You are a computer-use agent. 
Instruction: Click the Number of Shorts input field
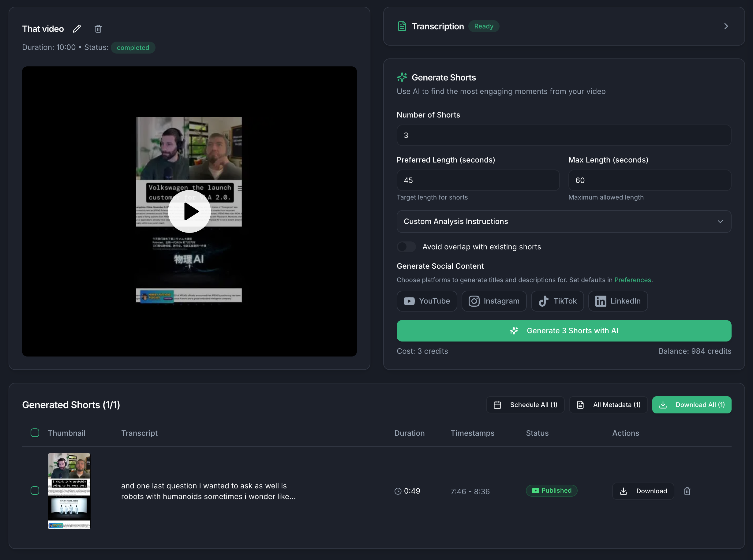coord(564,135)
